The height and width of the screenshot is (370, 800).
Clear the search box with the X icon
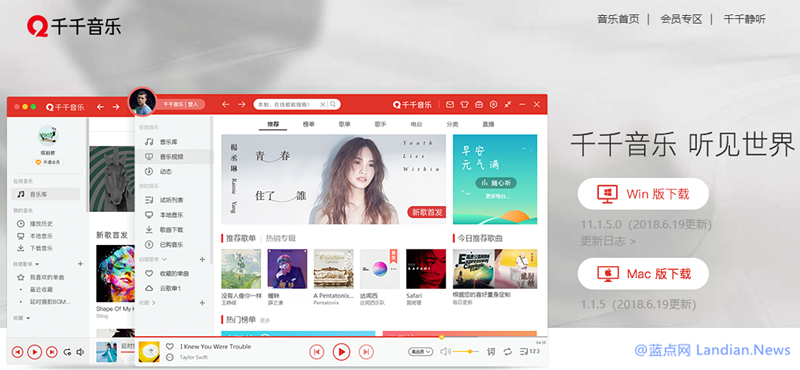click(x=322, y=104)
